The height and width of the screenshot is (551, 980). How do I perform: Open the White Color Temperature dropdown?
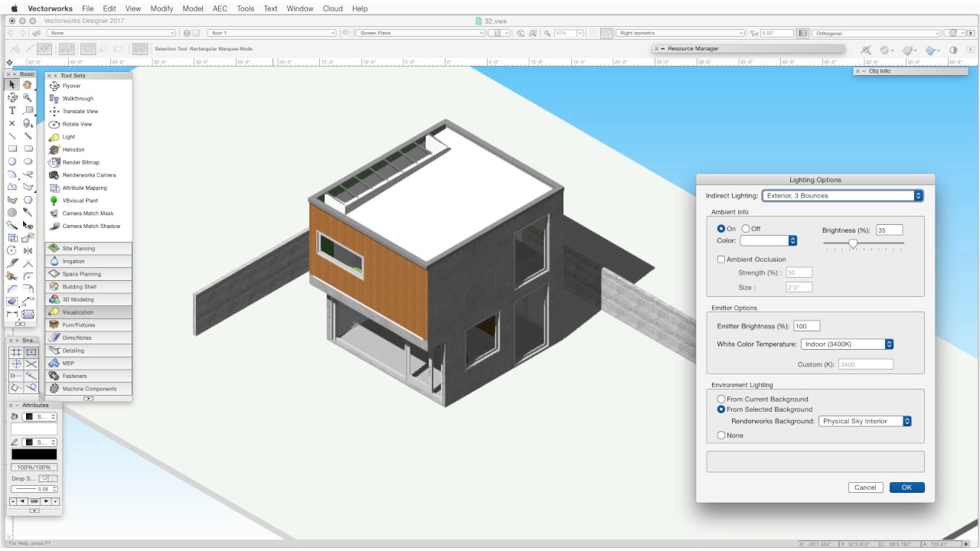pos(847,344)
